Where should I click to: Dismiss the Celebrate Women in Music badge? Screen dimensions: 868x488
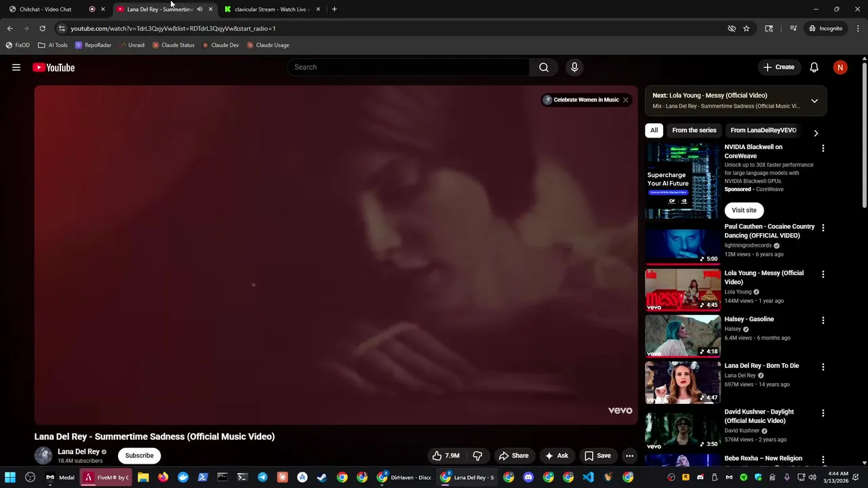625,100
